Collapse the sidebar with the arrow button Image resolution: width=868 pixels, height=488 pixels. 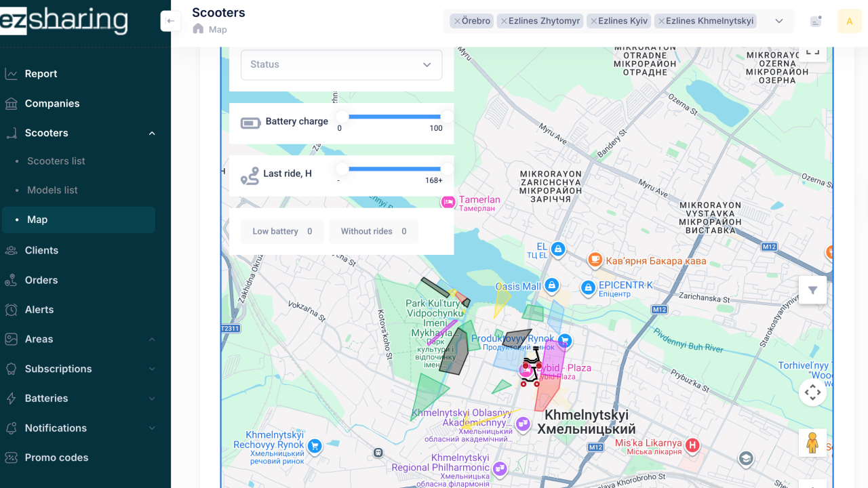171,21
